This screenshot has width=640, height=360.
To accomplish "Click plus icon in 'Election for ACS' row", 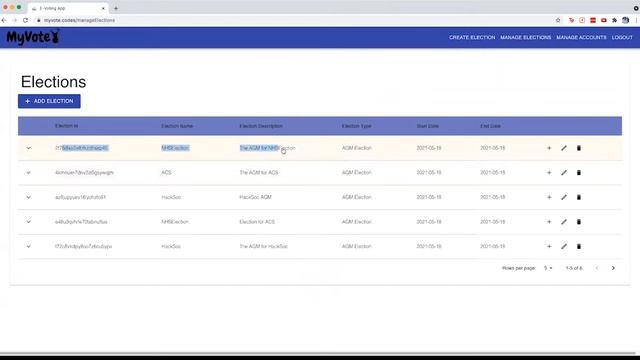I will pyautogui.click(x=549, y=222).
